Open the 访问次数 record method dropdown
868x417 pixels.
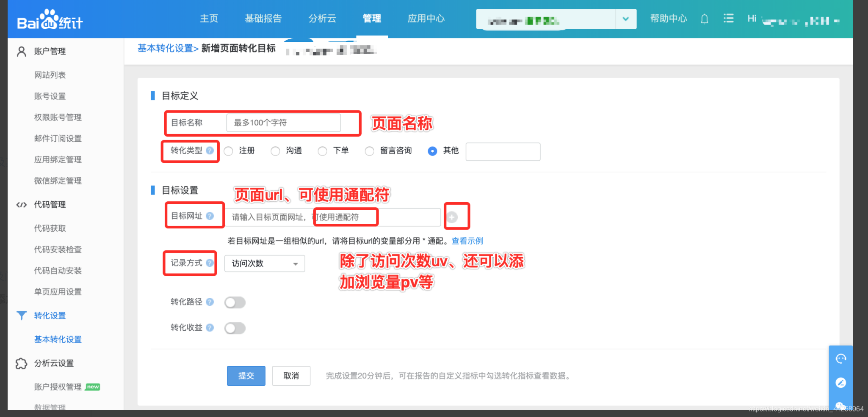tap(265, 263)
